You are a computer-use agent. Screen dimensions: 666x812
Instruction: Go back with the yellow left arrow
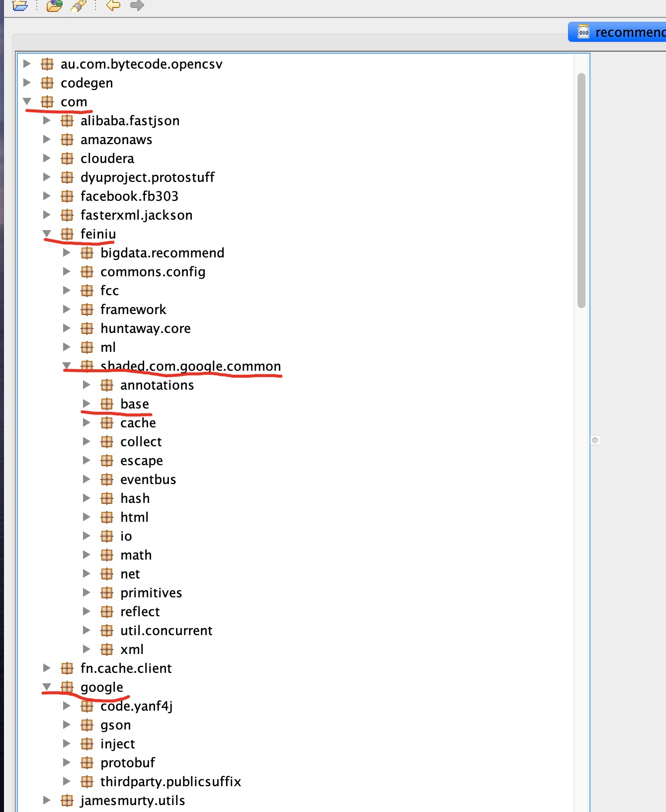coord(113,5)
